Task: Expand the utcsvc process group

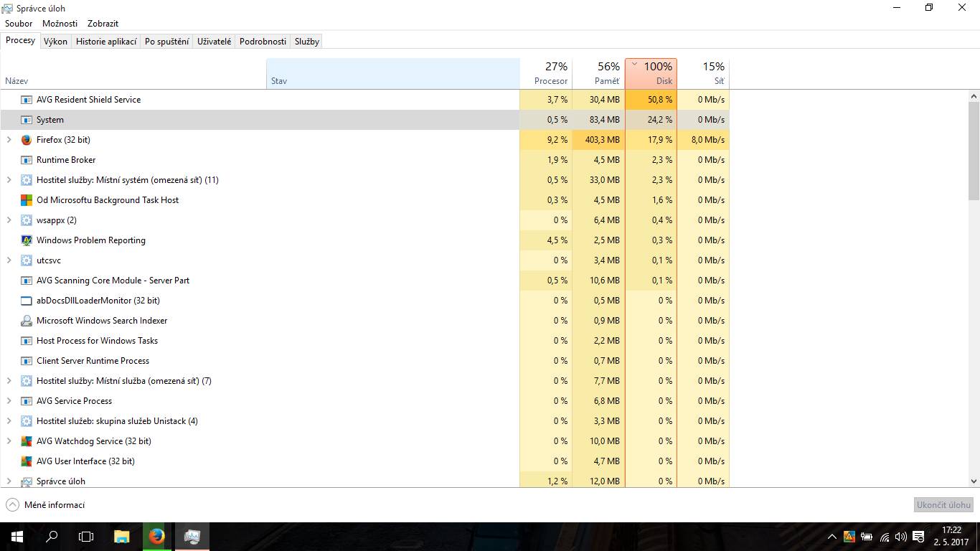Action: pyautogui.click(x=9, y=260)
